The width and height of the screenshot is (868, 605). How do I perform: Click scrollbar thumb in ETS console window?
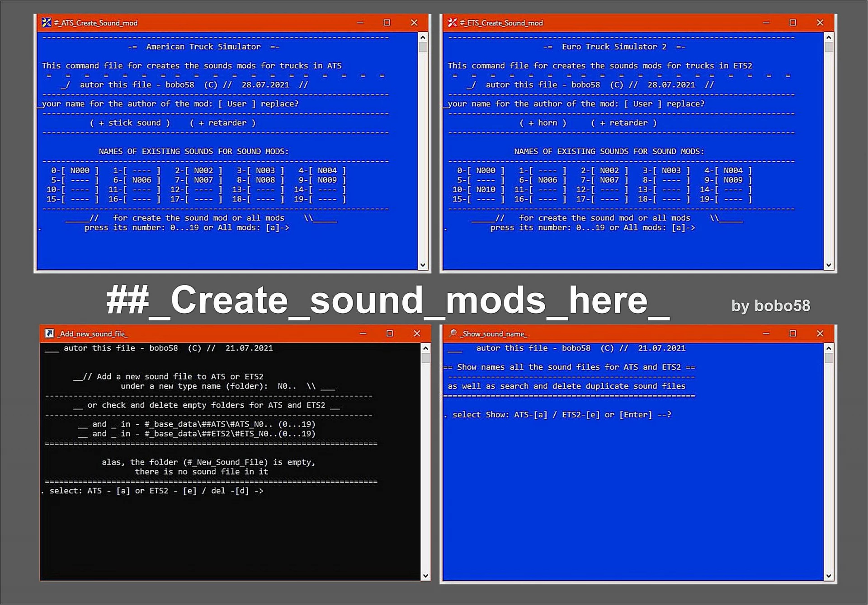pos(828,47)
